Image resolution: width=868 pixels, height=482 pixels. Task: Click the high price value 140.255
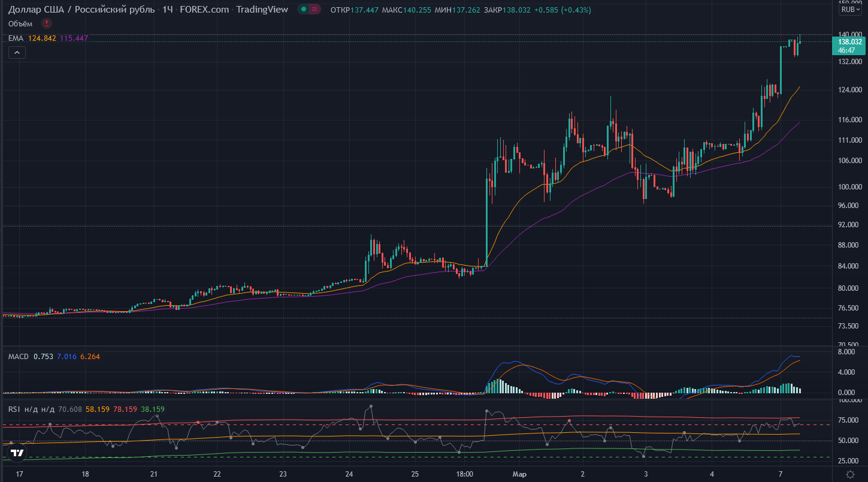pos(417,10)
